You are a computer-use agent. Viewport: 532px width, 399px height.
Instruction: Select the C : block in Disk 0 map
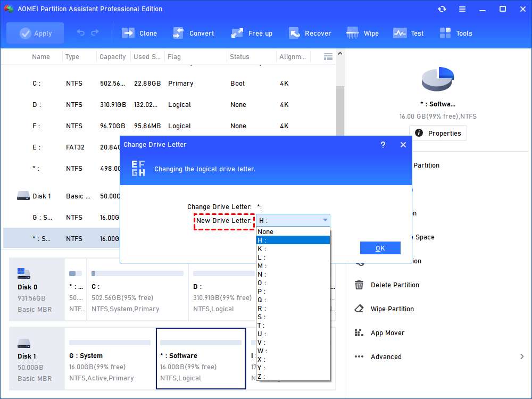[x=137, y=289]
